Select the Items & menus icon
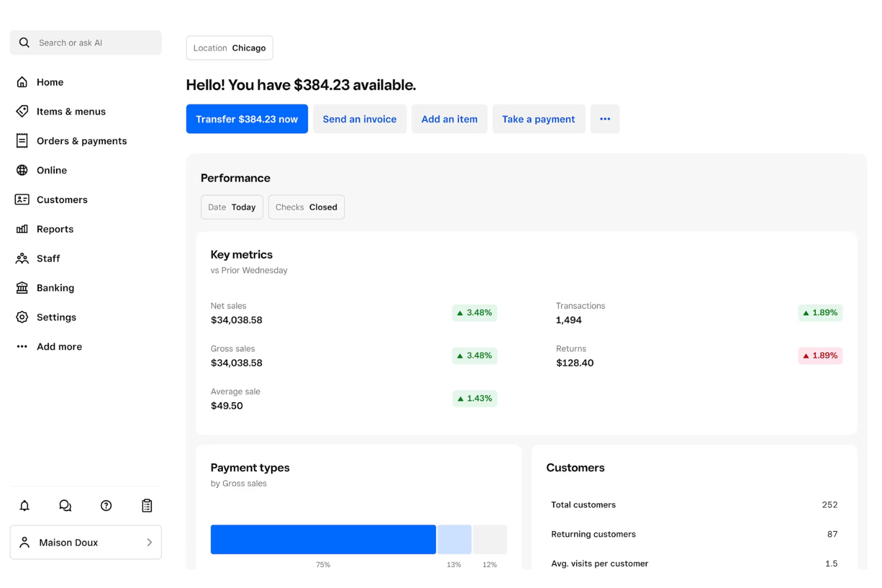The width and height of the screenshot is (882, 588). click(22, 111)
